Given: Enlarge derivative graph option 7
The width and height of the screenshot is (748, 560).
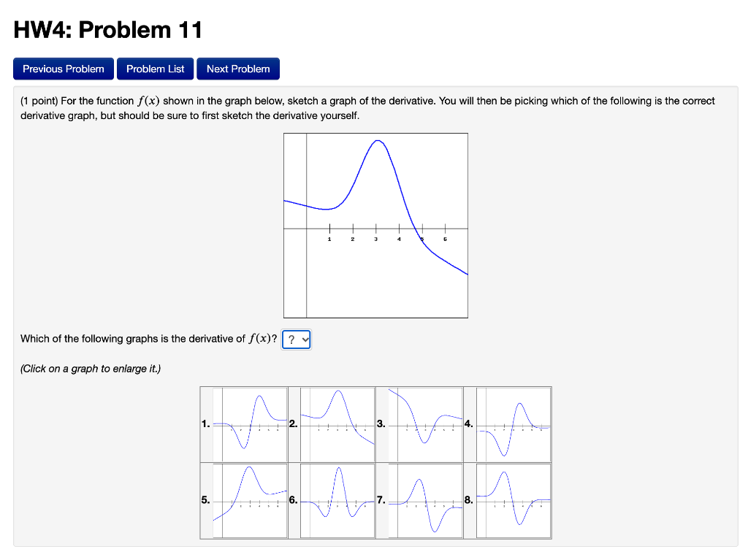Looking at the screenshot, I should [x=426, y=500].
